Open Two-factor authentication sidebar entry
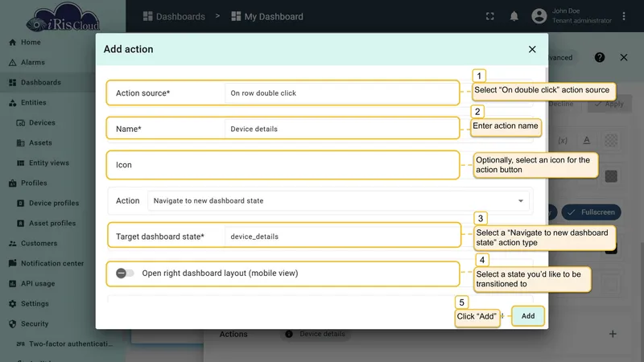644x362 pixels. pos(71,344)
